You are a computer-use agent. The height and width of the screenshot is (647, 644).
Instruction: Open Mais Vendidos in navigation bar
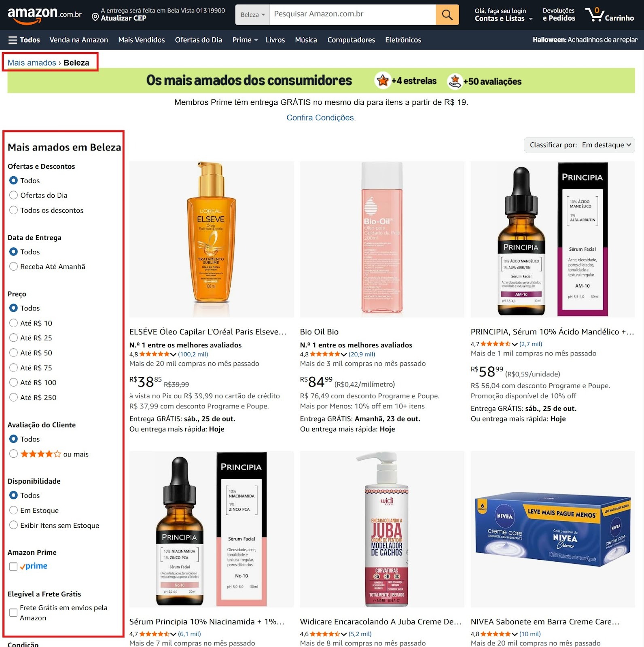[x=141, y=40]
